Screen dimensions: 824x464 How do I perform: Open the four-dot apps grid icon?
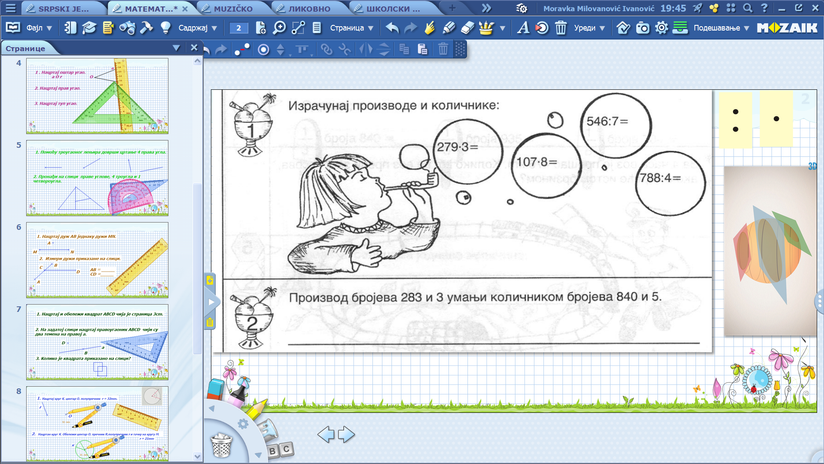pos(731,8)
